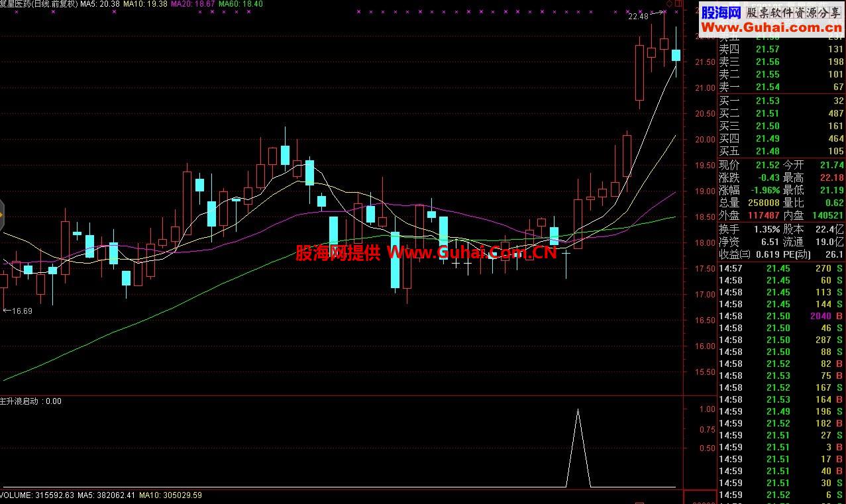Select the 买四 21.49 bid row
The image size is (846, 504).
tap(782, 138)
